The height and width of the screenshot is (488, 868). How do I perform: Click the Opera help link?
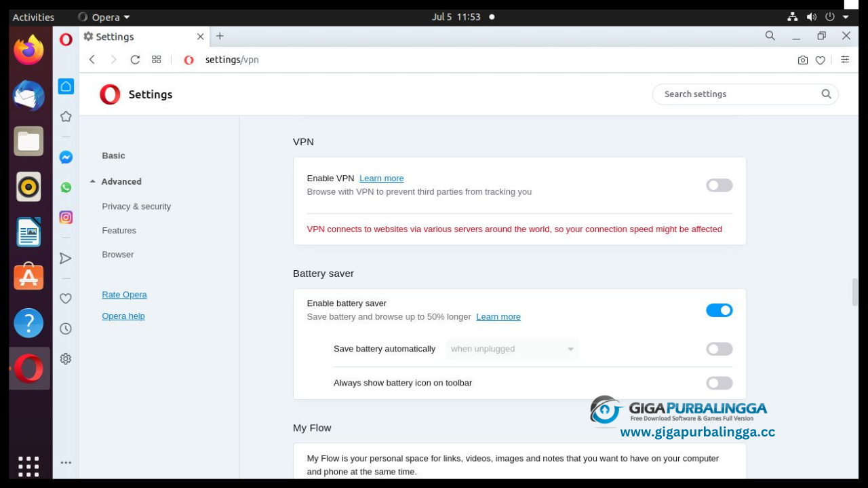123,316
